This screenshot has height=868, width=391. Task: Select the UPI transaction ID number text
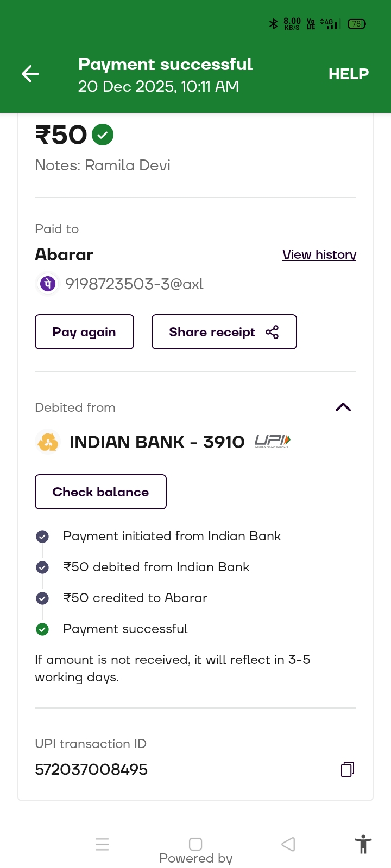(91, 769)
